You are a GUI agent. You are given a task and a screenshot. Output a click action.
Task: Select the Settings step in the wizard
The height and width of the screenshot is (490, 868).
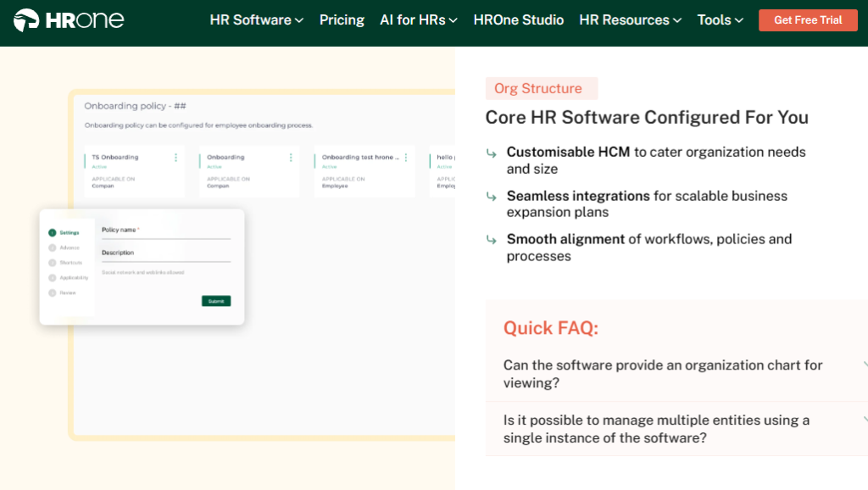coord(64,232)
